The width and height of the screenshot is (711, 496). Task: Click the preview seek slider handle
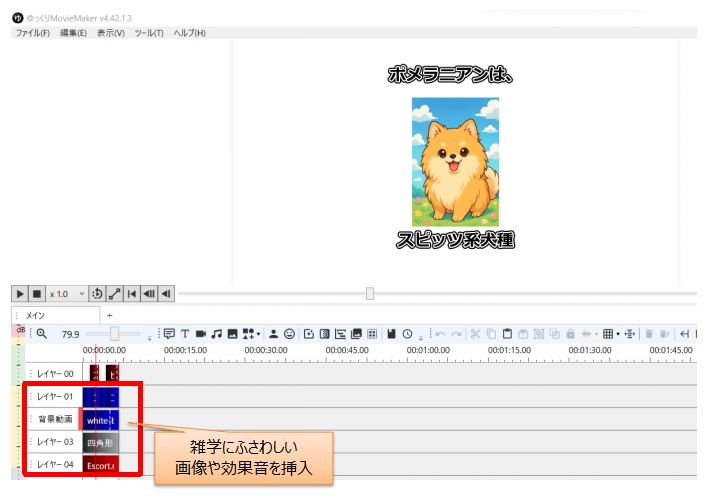370,293
